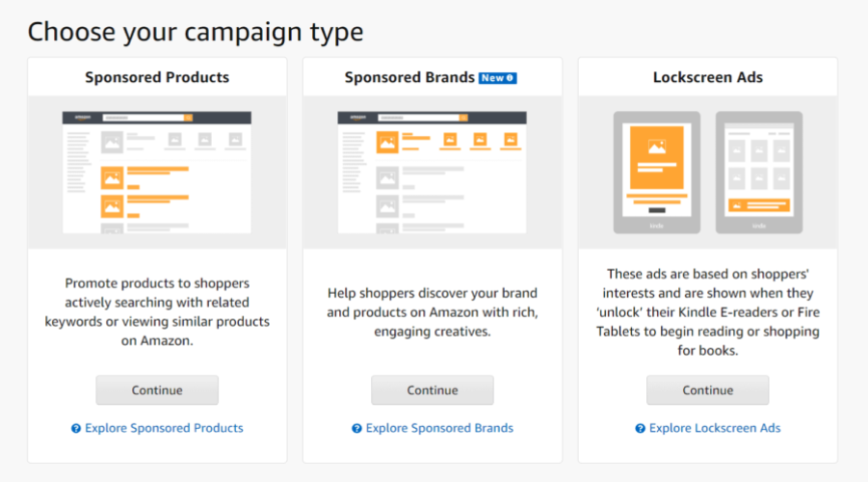Viewport: 868px width, 482px height.
Task: Select the Sponsored Products card title
Action: coord(157,77)
